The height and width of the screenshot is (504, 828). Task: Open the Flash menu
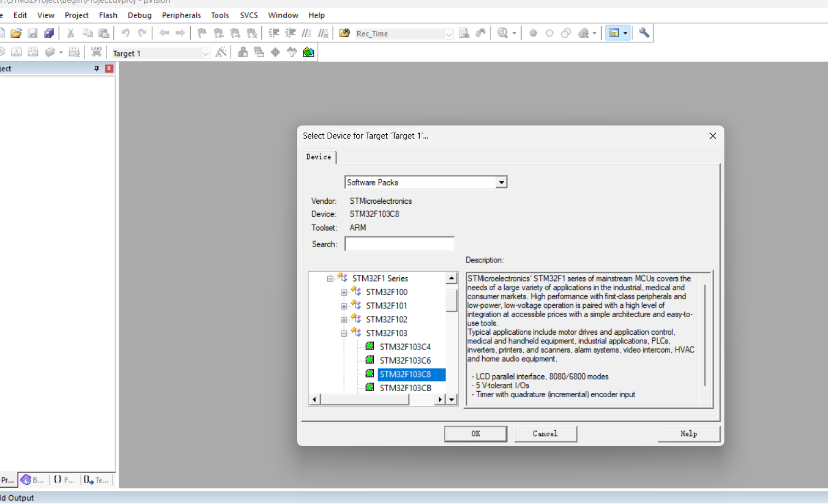coord(108,15)
